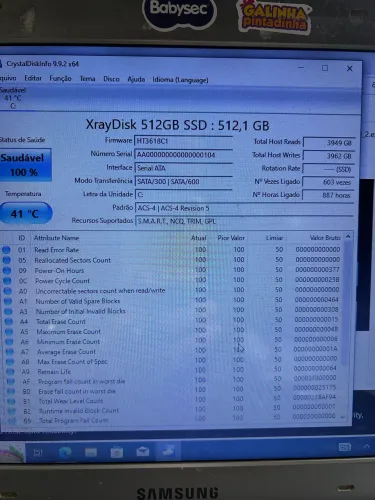Click the Total Host Writes value 3962 GB
The image size is (375, 500).
coord(329,156)
